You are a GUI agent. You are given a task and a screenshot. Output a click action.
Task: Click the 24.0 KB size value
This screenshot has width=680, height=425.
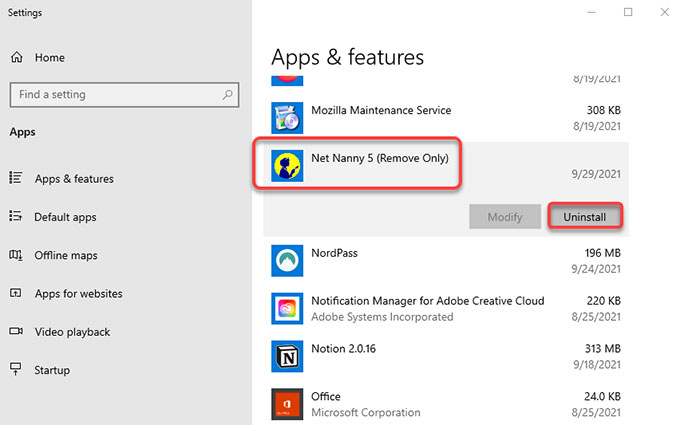click(602, 396)
